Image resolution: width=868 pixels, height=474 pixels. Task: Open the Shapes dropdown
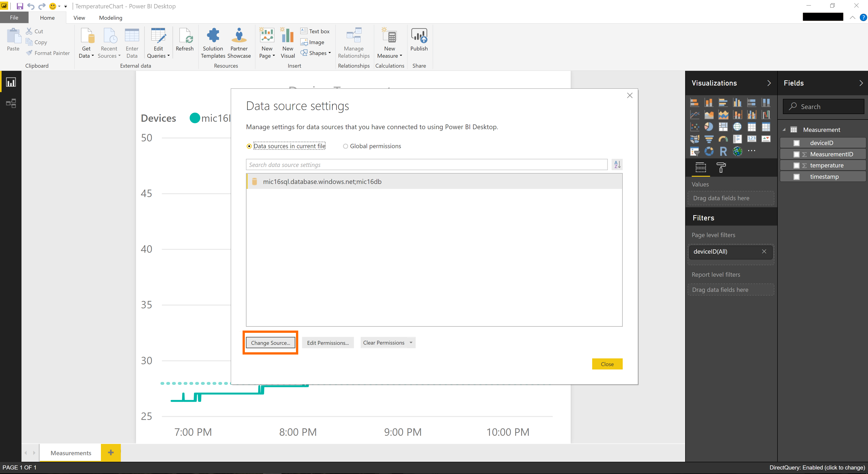316,53
